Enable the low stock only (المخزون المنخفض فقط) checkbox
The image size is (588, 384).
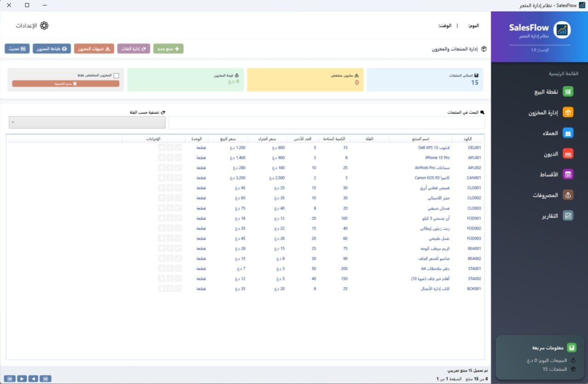point(116,76)
